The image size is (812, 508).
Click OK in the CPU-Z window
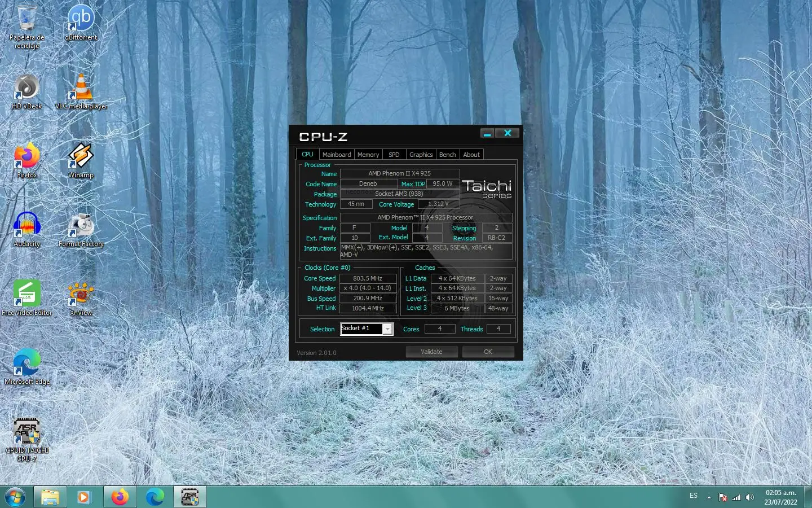click(488, 352)
